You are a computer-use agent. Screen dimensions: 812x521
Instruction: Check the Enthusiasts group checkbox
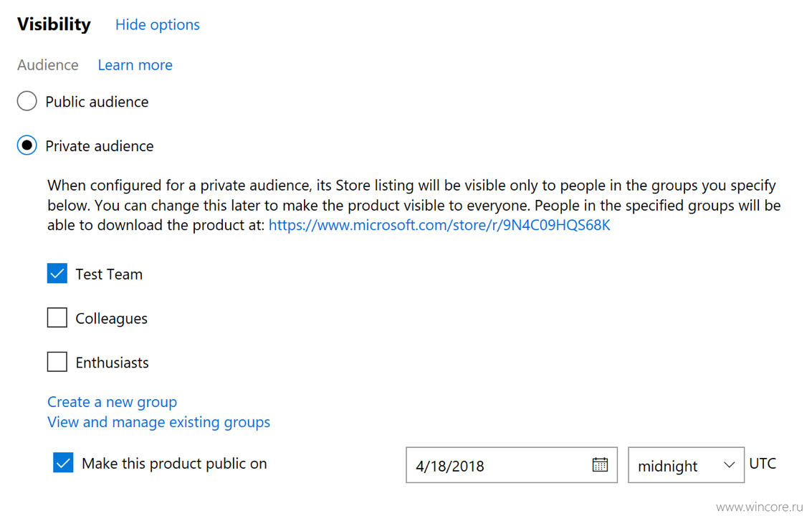(57, 361)
